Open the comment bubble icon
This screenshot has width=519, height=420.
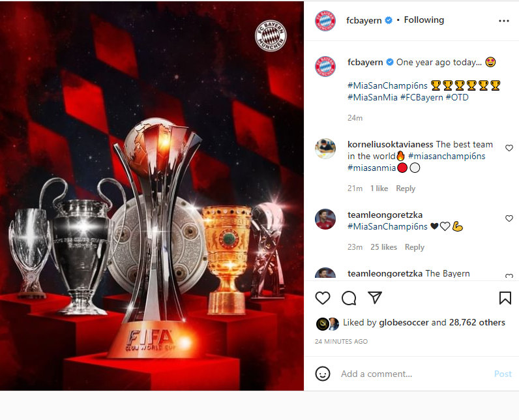pyautogui.click(x=349, y=298)
